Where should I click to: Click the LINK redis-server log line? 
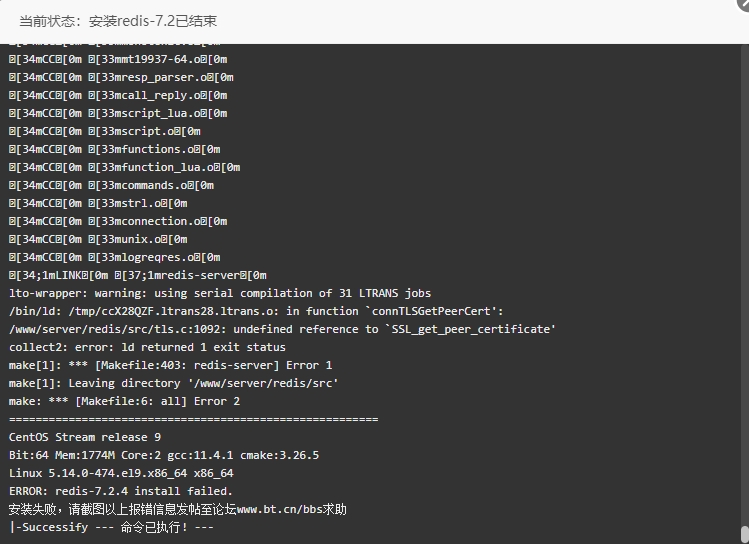138,275
